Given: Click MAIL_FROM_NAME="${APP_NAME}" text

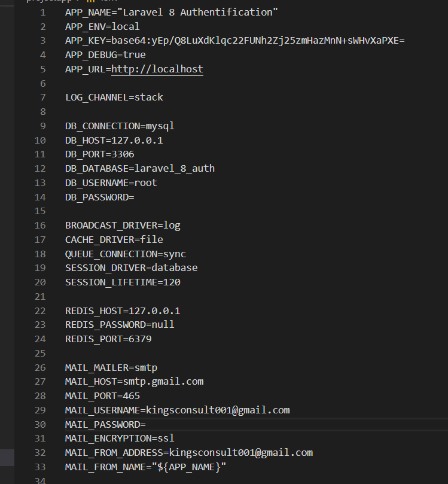Looking at the screenshot, I should pos(145,467).
